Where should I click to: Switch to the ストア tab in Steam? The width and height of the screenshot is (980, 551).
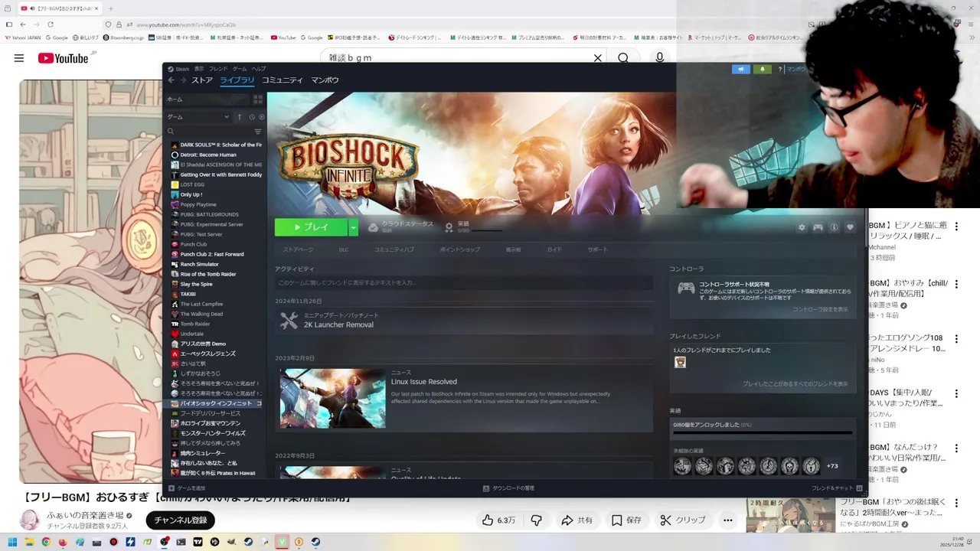pyautogui.click(x=202, y=80)
